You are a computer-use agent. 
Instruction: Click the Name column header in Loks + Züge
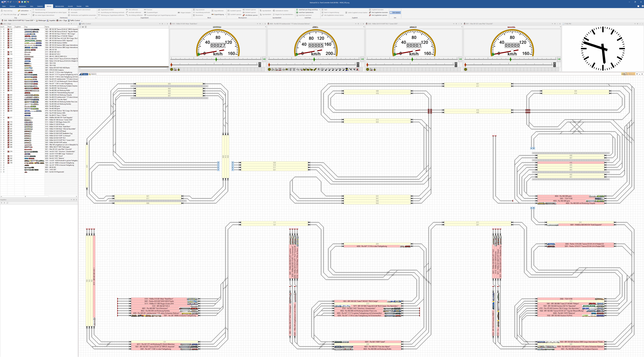click(x=61, y=27)
